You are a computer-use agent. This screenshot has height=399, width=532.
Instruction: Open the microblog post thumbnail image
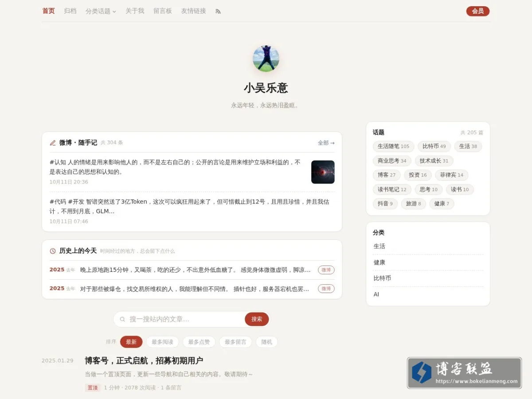(x=323, y=172)
